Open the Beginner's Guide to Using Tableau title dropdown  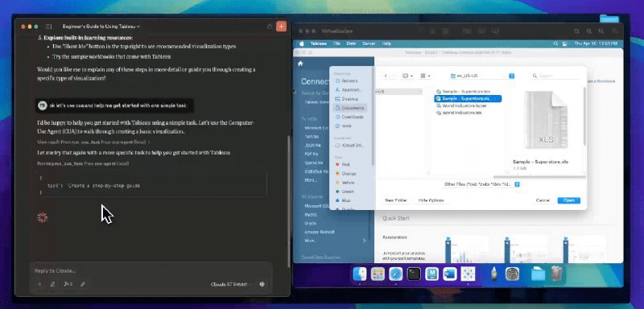101,27
